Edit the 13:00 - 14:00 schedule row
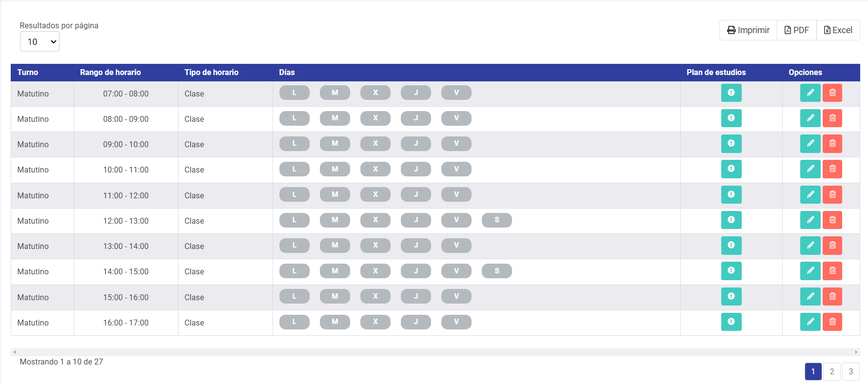 pos(810,245)
